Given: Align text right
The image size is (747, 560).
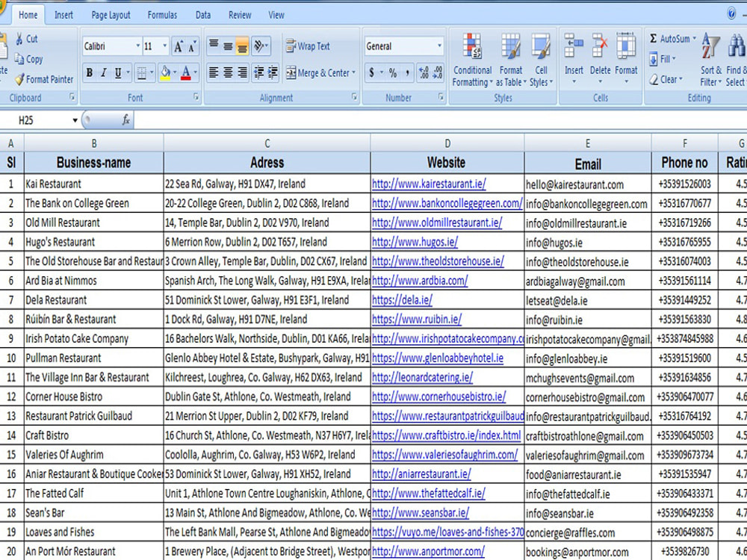Looking at the screenshot, I should [x=242, y=72].
